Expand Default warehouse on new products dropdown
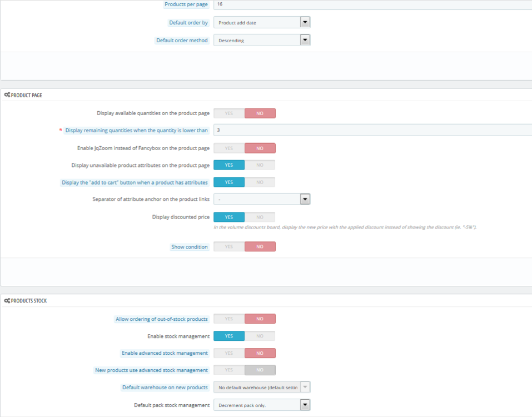The width and height of the screenshot is (532, 417). point(261,388)
